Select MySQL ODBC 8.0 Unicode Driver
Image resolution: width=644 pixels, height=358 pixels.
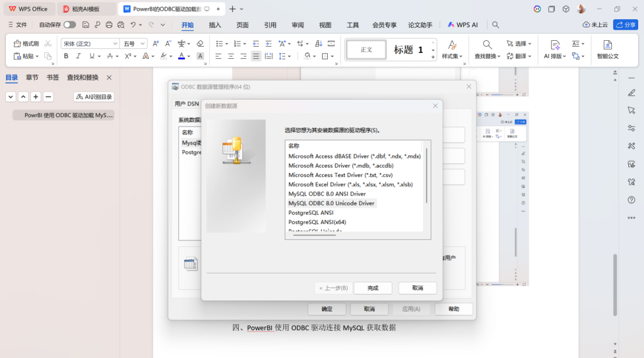coord(331,203)
